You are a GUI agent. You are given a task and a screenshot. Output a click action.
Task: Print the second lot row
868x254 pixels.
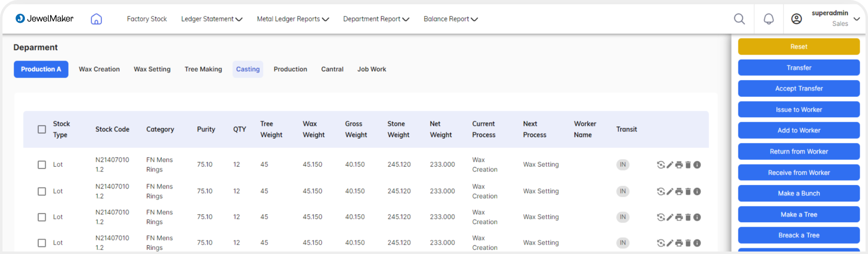point(679,191)
